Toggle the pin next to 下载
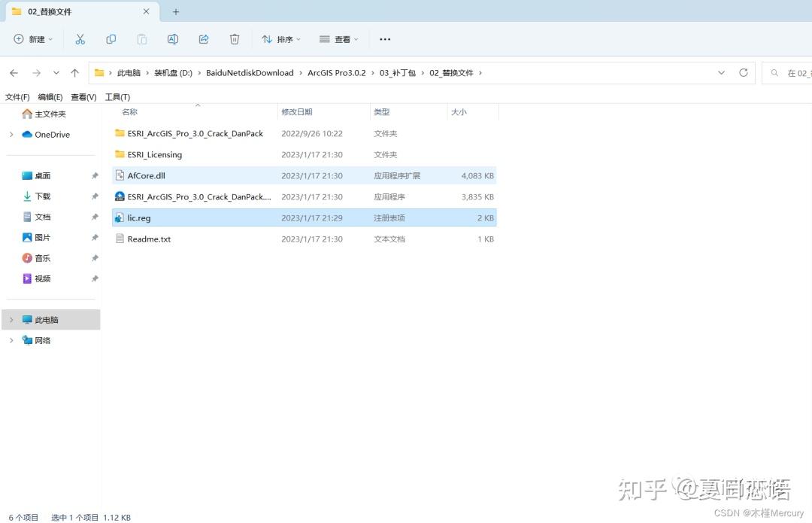This screenshot has height=523, width=812. click(95, 196)
